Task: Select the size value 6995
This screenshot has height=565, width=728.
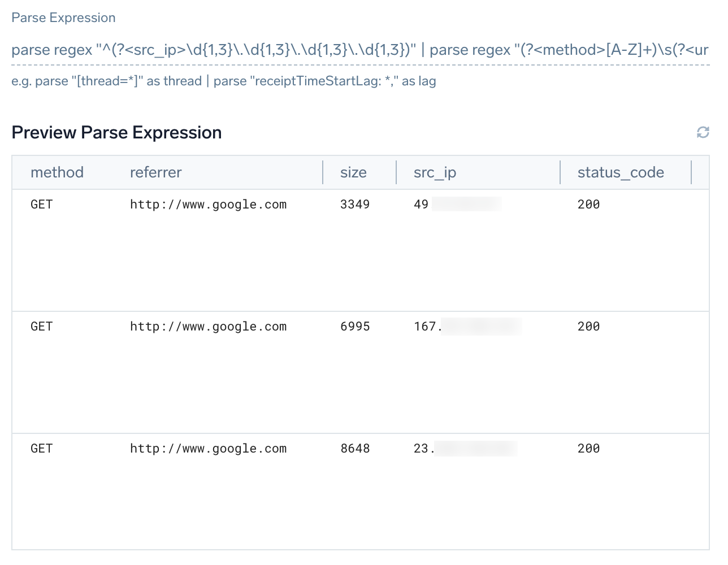Action: [355, 327]
